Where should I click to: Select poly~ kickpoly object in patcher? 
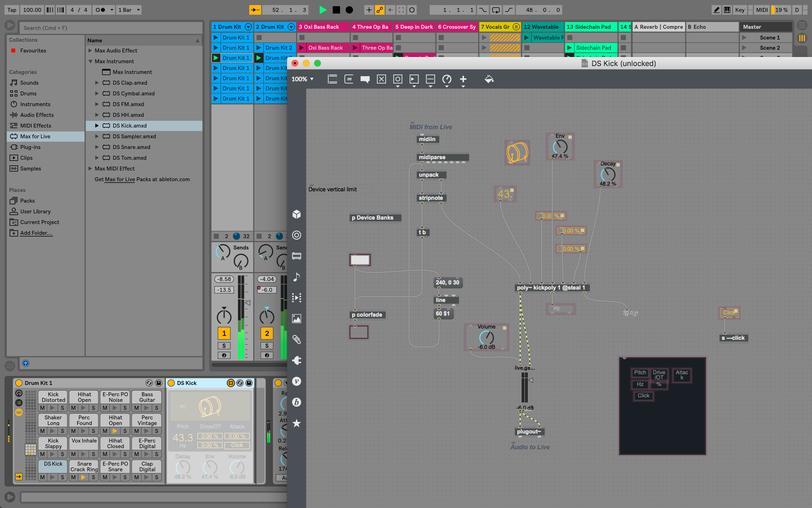pyautogui.click(x=553, y=287)
